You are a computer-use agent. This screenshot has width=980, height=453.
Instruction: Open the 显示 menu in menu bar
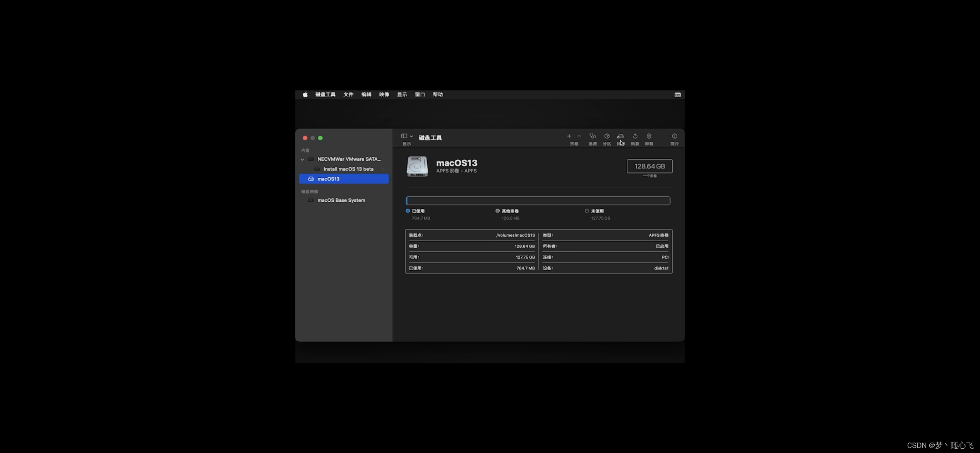pyautogui.click(x=402, y=94)
